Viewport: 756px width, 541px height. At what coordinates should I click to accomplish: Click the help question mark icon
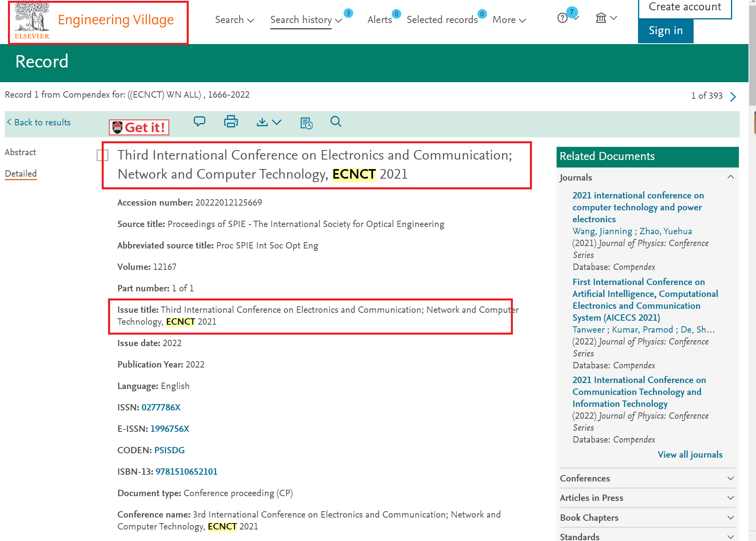[563, 18]
